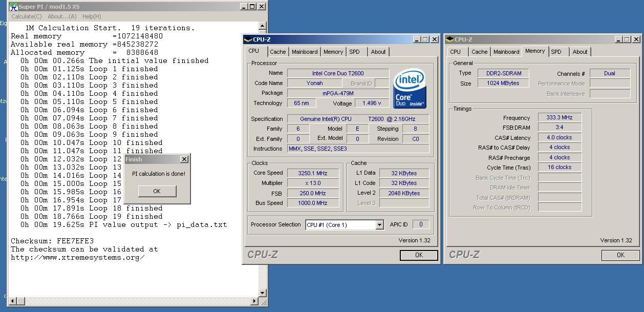
Task: Open CPU tab in right CPU-Z window
Action: [x=456, y=52]
